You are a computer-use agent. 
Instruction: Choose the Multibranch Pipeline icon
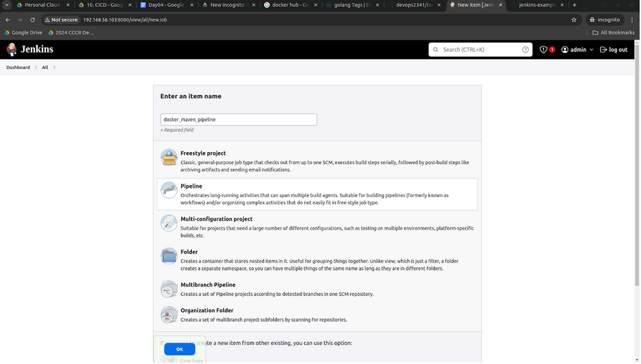(169, 289)
